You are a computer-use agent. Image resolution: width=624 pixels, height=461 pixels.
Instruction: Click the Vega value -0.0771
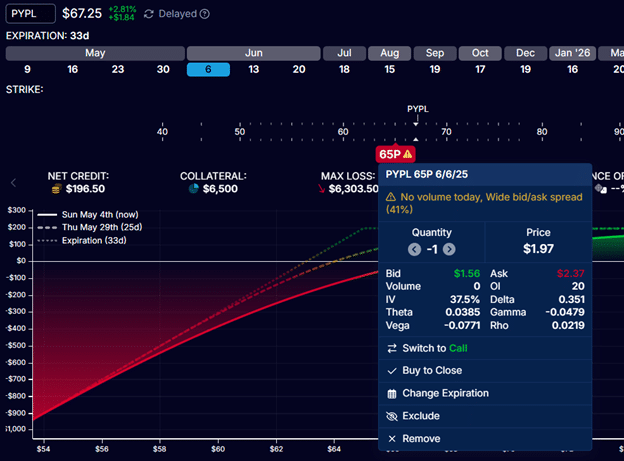[x=462, y=326]
